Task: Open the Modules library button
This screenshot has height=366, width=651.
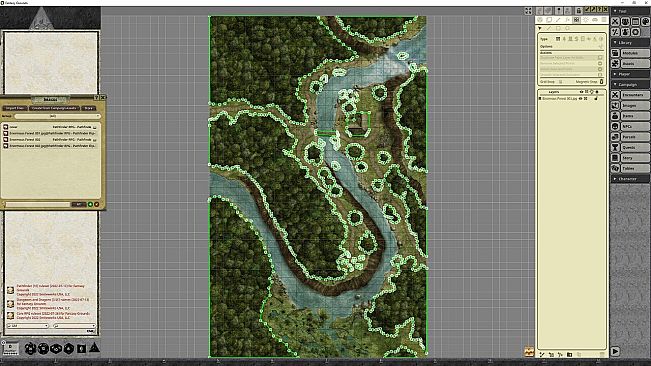Action: (x=635, y=53)
